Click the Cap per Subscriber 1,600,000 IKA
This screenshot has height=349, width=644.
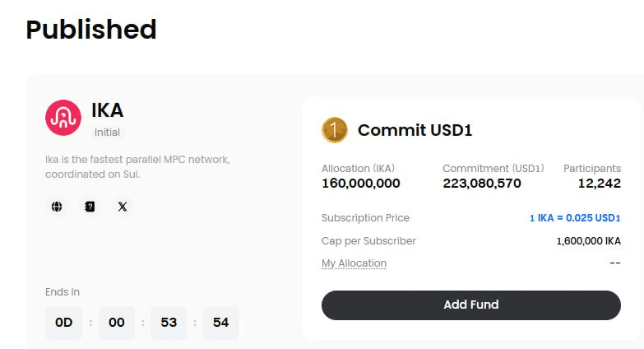pyautogui.click(x=589, y=241)
